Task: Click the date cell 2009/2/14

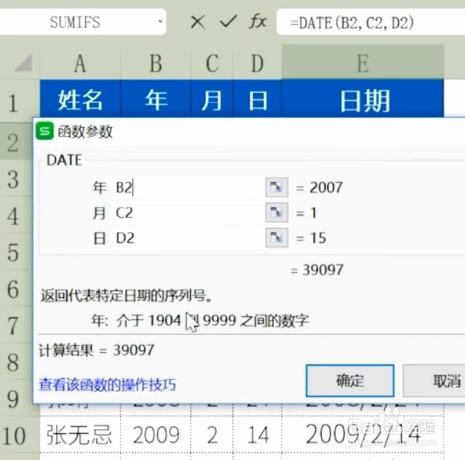Action: coord(363,434)
